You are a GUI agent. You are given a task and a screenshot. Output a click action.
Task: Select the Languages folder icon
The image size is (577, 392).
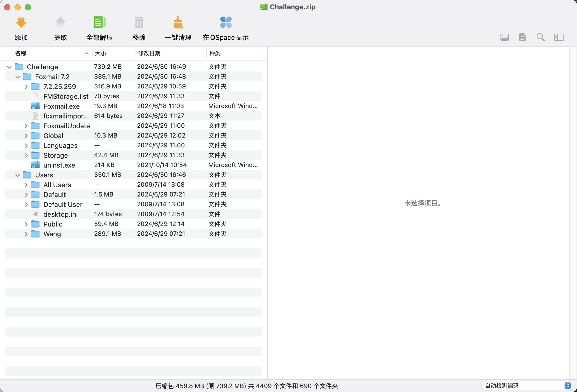pos(35,145)
